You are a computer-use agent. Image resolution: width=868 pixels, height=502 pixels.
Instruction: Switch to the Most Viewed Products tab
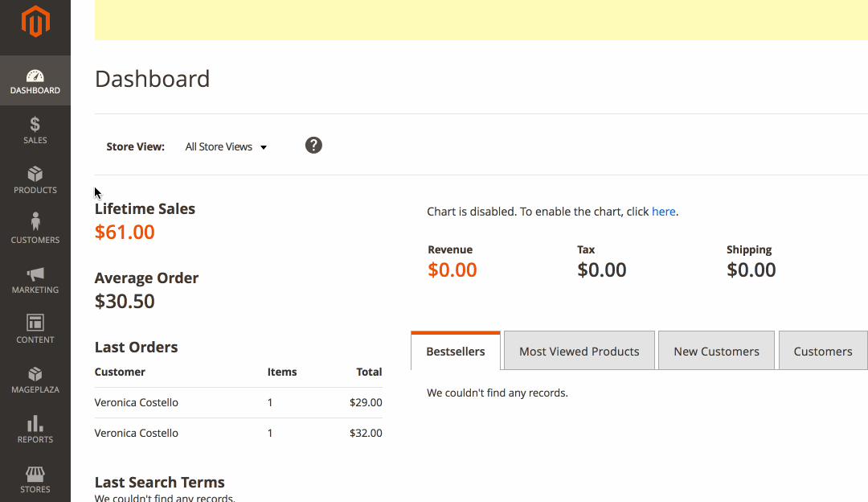coord(579,352)
